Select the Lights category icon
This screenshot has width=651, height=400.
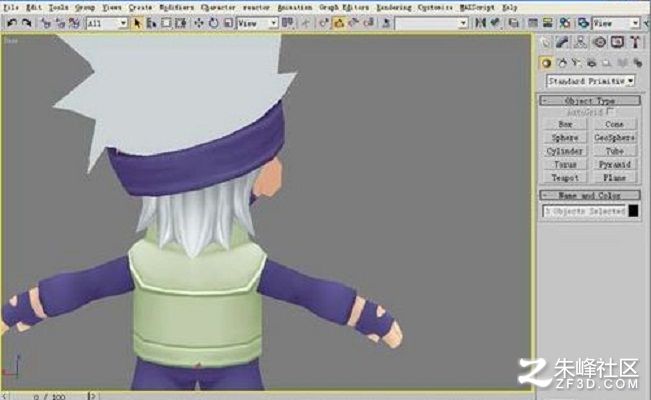pyautogui.click(x=576, y=63)
